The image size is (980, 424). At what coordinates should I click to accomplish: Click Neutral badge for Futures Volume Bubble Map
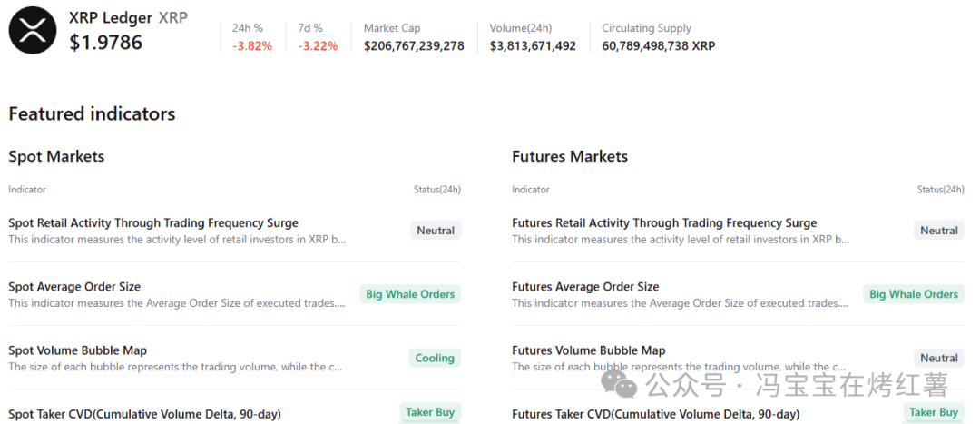pos(939,358)
